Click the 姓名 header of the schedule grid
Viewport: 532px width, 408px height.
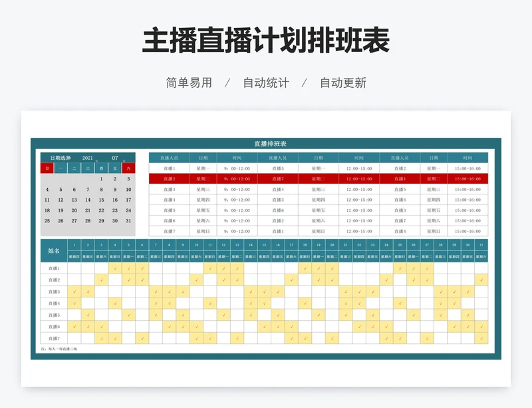pyautogui.click(x=54, y=251)
